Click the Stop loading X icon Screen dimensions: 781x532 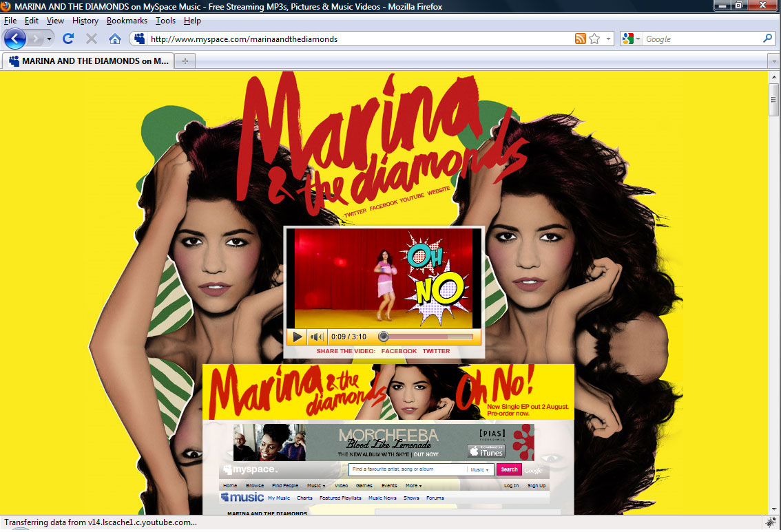[x=91, y=39]
